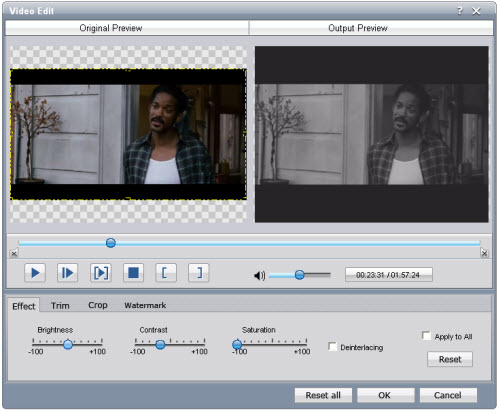Image resolution: width=500 pixels, height=413 pixels.
Task: Click the original preview video frame
Action: pos(128,134)
